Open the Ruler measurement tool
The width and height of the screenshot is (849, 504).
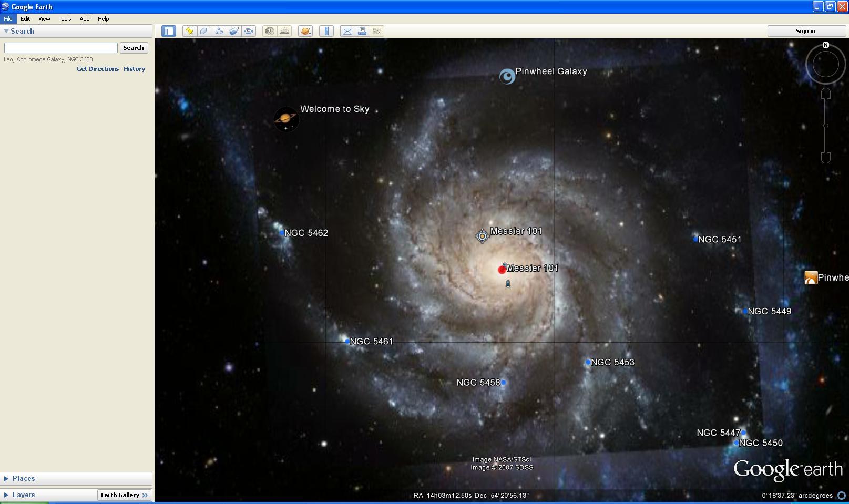tap(327, 31)
